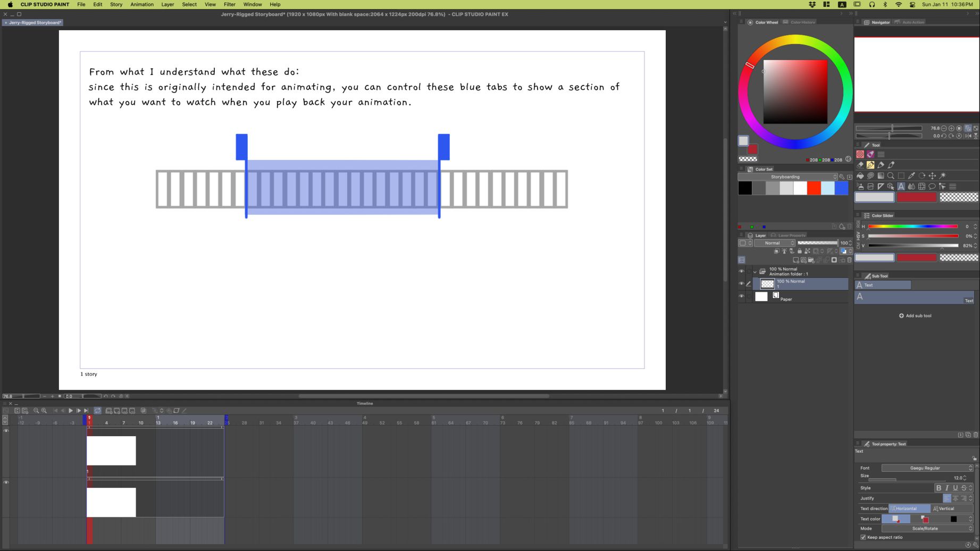
Task: Select the Eraser tool in Tool palette
Action: [860, 165]
